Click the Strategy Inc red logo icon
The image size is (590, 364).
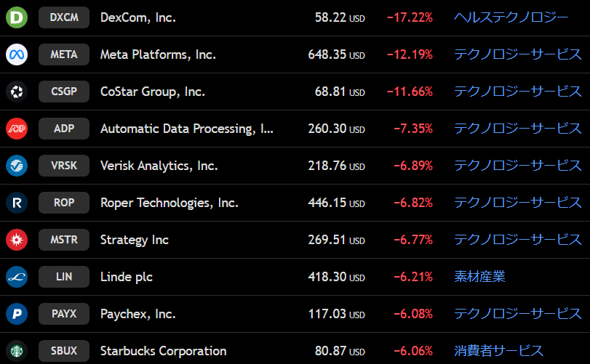(16, 240)
